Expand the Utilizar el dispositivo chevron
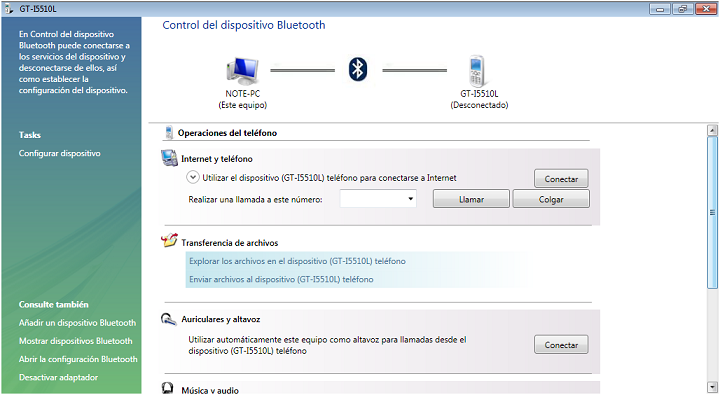This screenshot has width=720, height=395. coord(193,177)
